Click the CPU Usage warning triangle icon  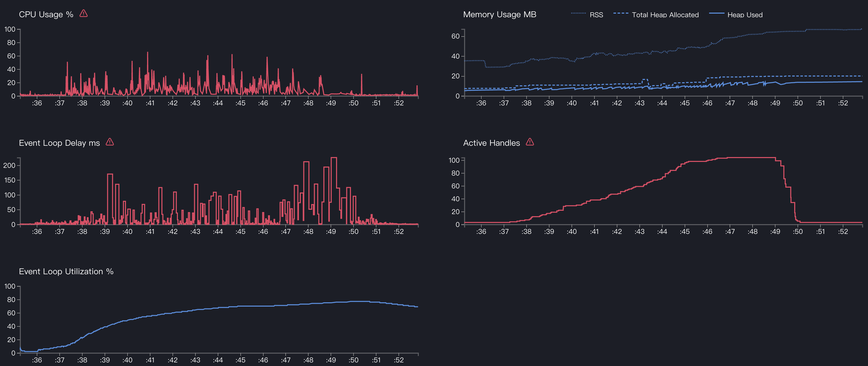click(x=84, y=13)
